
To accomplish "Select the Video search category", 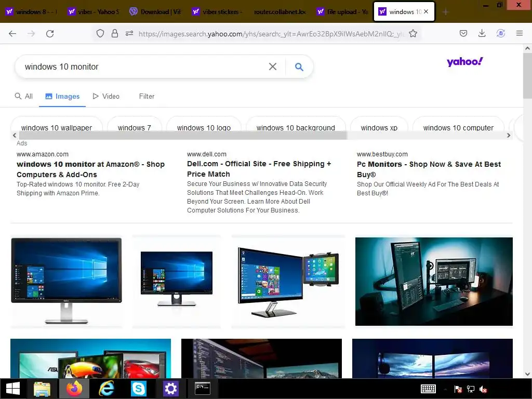I will point(106,96).
